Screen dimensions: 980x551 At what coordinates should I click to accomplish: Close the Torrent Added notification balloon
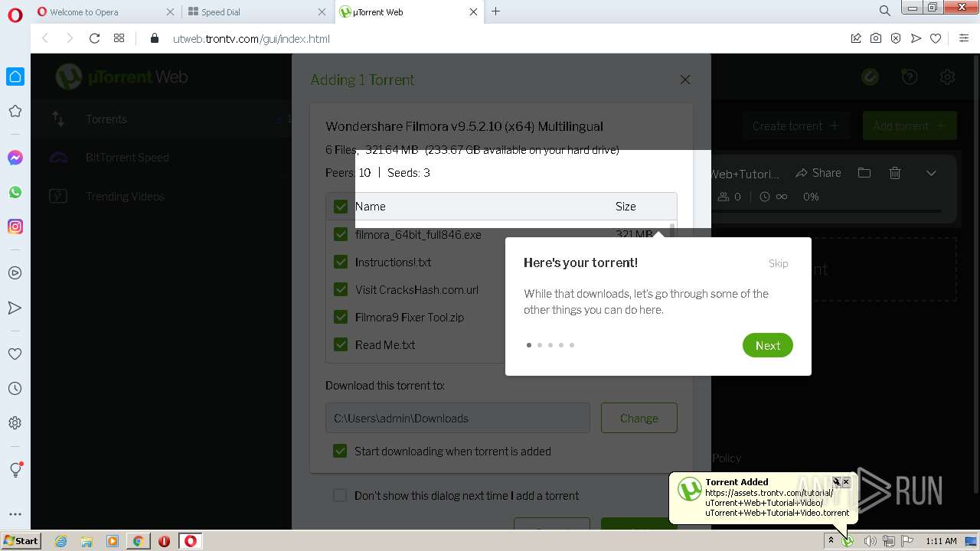pos(846,482)
